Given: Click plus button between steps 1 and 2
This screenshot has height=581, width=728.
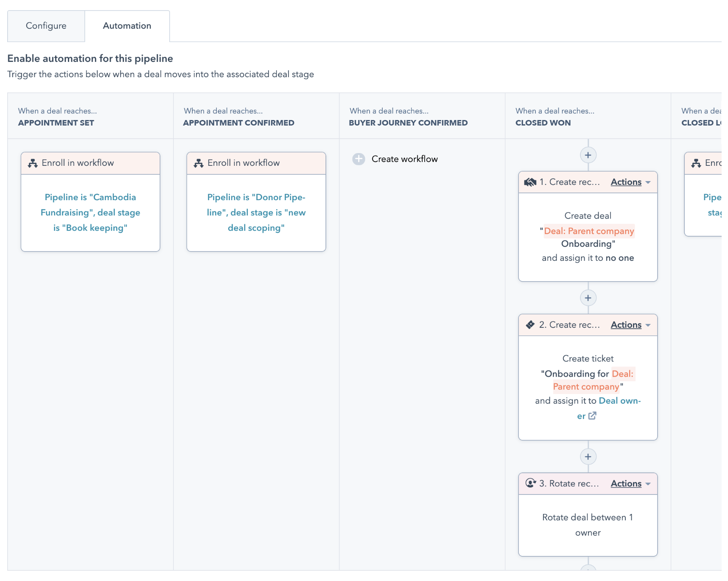Looking at the screenshot, I should click(588, 298).
